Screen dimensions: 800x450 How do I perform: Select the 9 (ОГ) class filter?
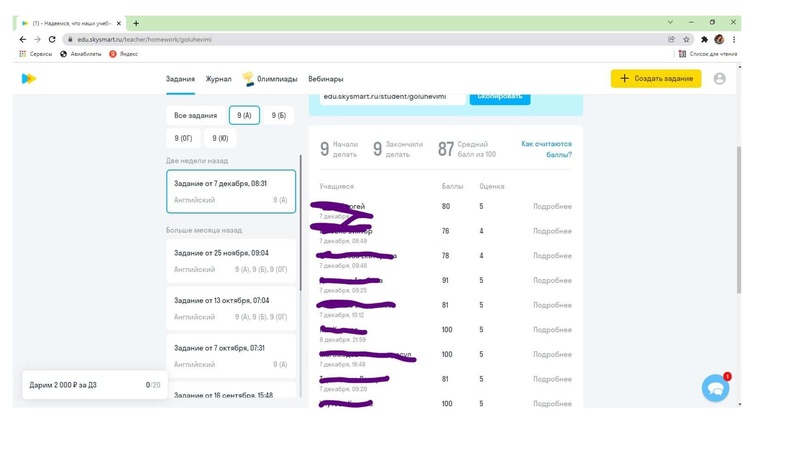183,138
